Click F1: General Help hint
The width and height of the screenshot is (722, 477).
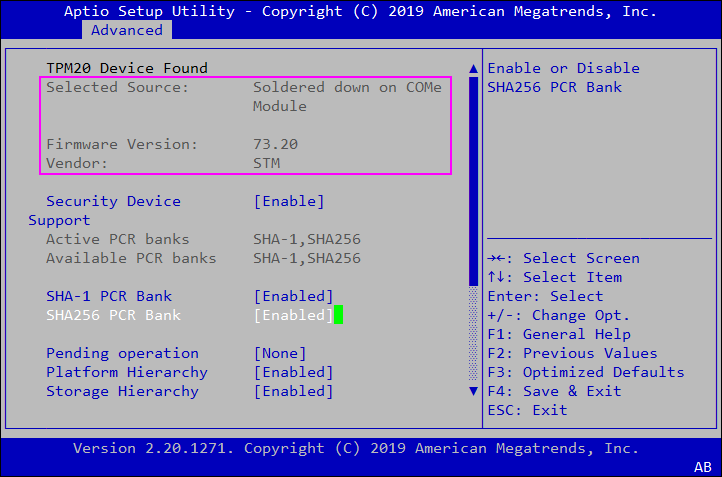558,335
